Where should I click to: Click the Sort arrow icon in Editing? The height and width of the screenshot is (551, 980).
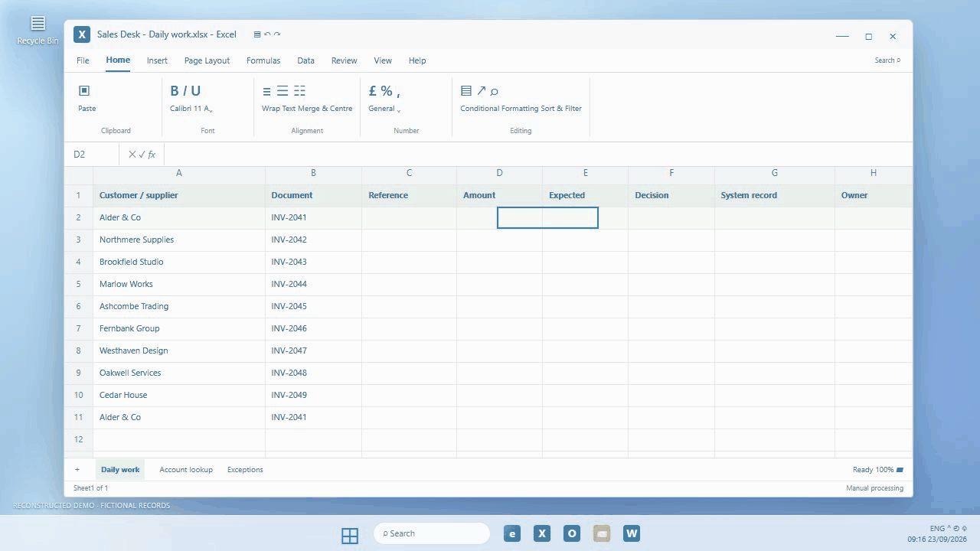point(482,91)
